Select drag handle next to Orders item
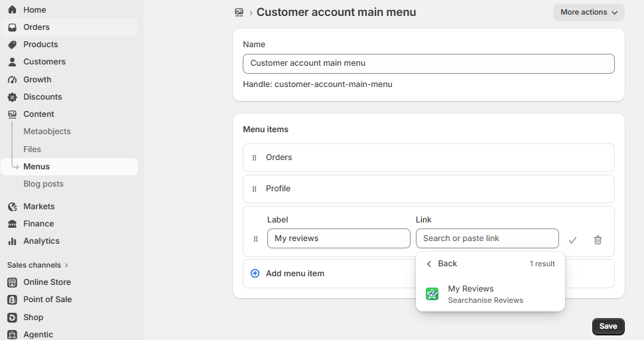644x340 pixels. [x=254, y=157]
